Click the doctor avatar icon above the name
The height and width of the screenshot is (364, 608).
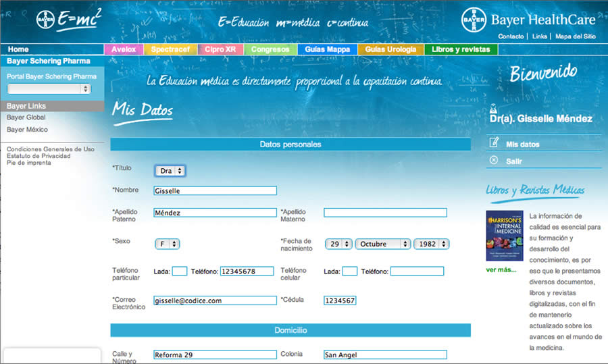(493, 108)
